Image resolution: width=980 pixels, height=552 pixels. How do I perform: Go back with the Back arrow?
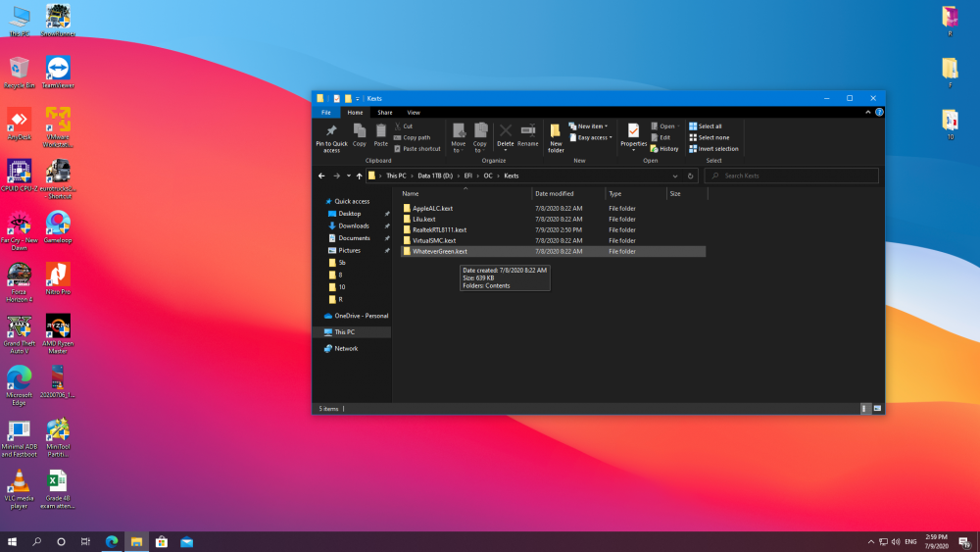(321, 176)
